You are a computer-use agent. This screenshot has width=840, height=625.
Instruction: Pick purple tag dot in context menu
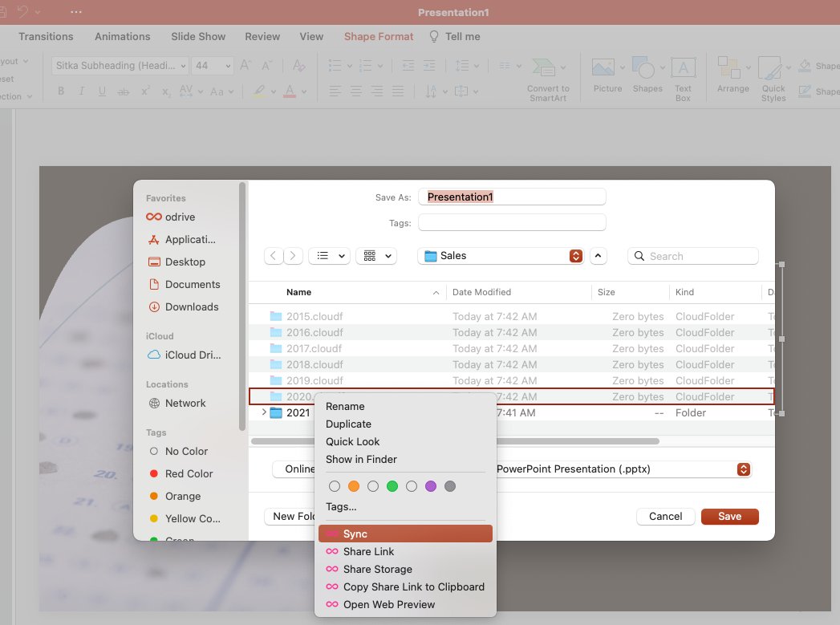[431, 486]
